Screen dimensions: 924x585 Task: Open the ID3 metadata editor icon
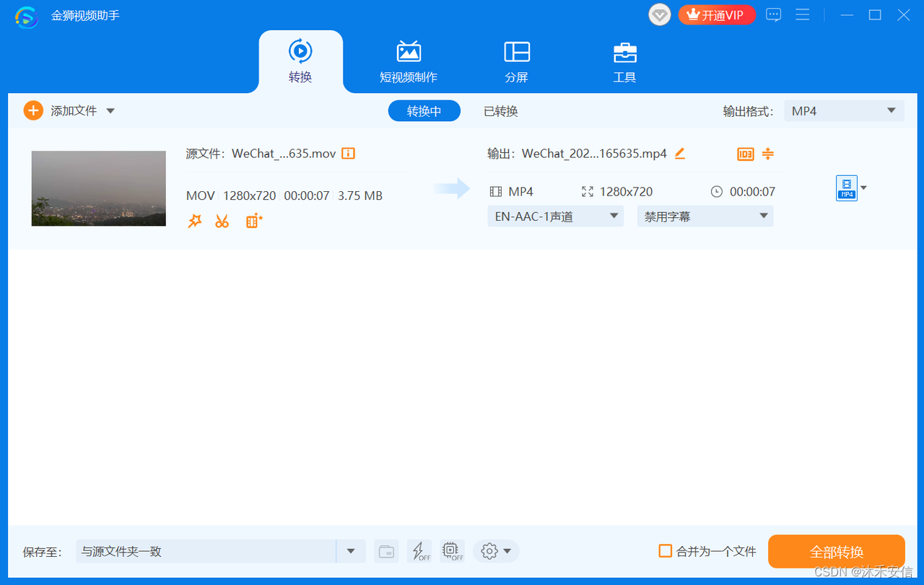(x=745, y=154)
